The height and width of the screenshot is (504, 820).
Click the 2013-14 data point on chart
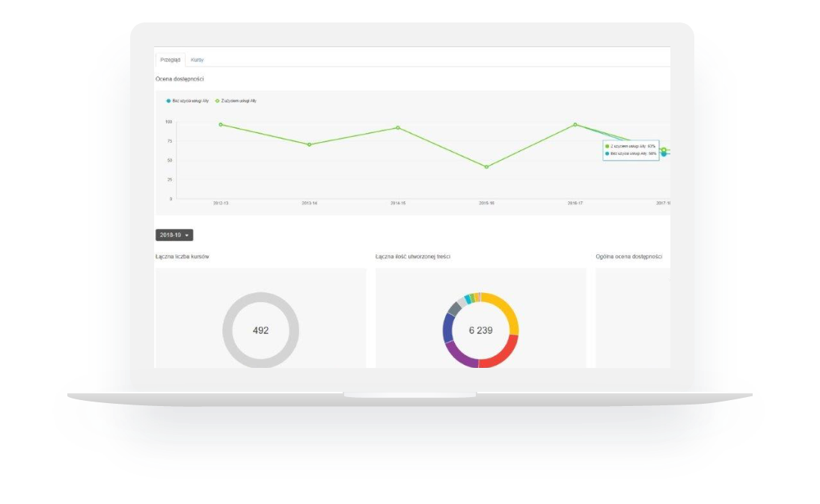[309, 144]
